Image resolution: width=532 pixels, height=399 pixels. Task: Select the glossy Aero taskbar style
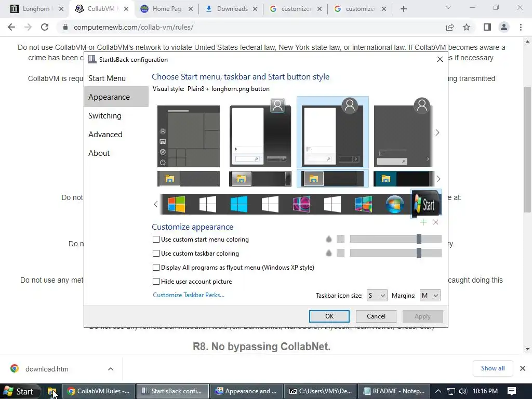point(260,179)
